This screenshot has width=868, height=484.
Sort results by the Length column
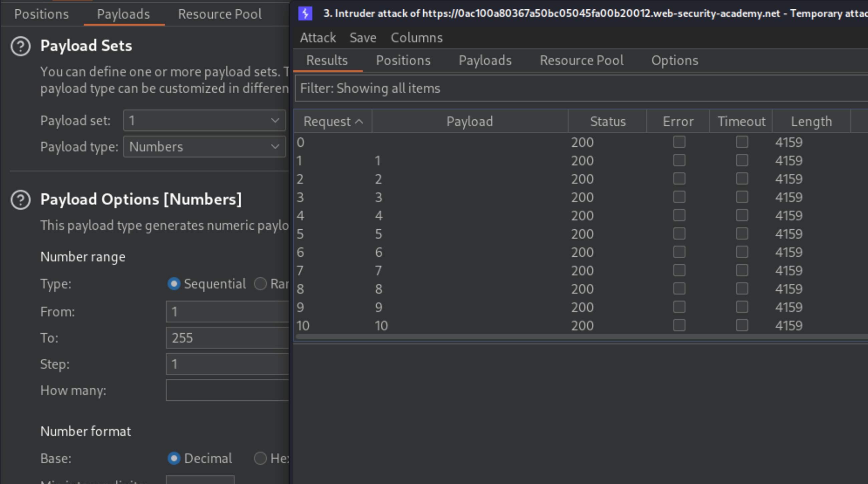click(811, 121)
